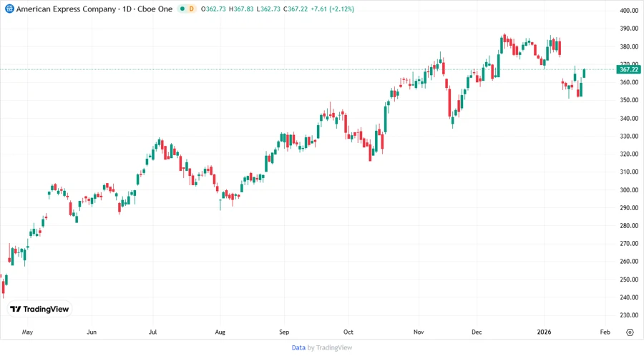Click the 280.00 price axis label
This screenshot has height=356, width=644.
[x=629, y=226]
